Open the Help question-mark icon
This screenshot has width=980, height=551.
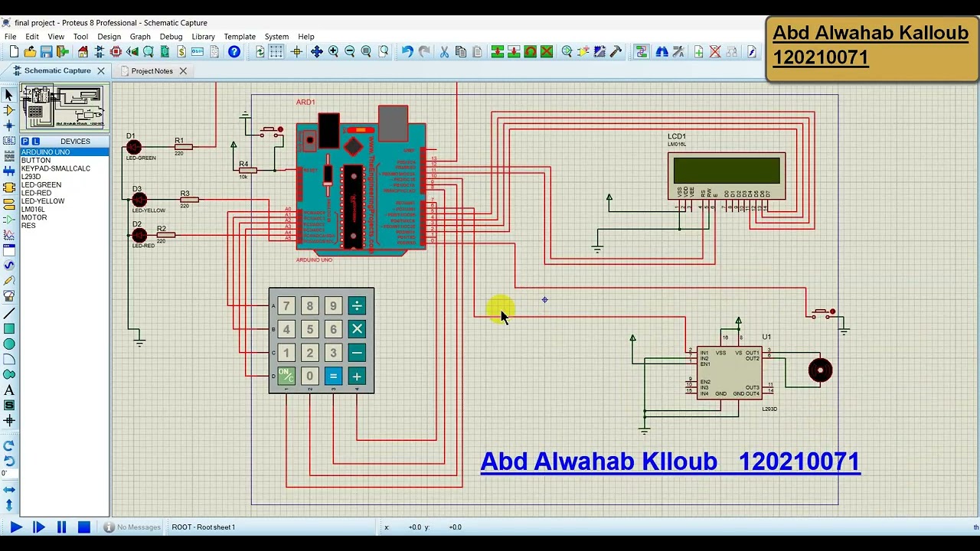tap(234, 52)
